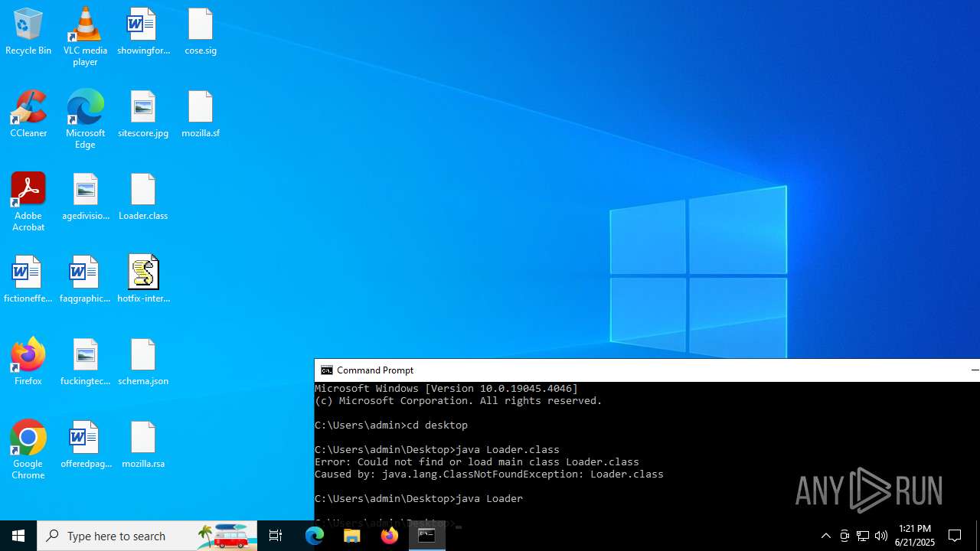Select the Google Chrome desktop shortcut
Screen dimensions: 980x551
[x=28, y=450]
